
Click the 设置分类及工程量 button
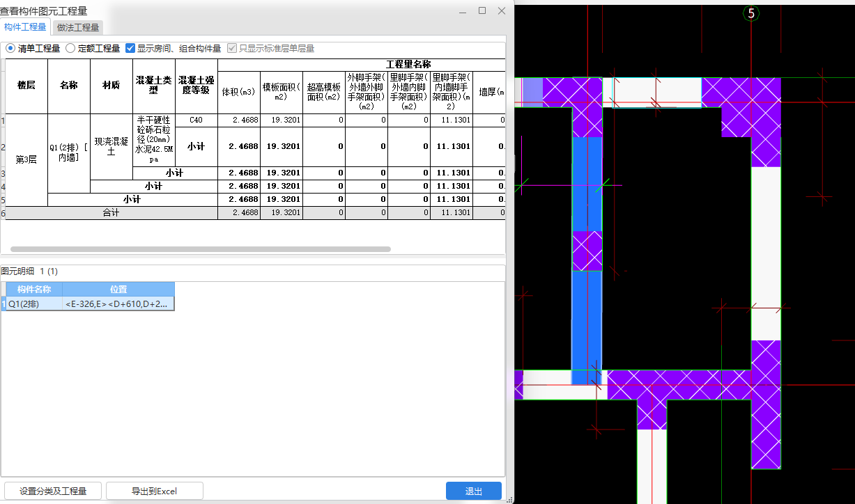pyautogui.click(x=53, y=491)
